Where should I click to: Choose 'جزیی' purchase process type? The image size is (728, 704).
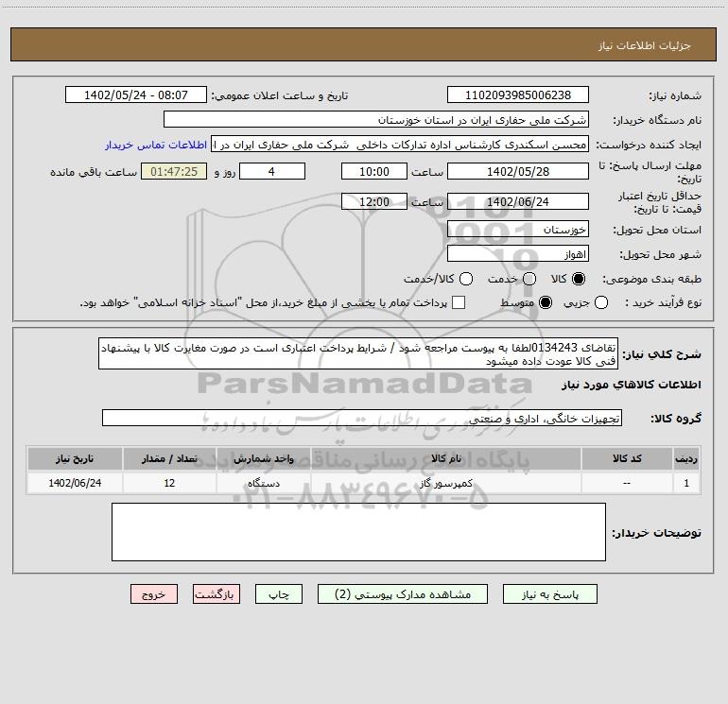(602, 302)
